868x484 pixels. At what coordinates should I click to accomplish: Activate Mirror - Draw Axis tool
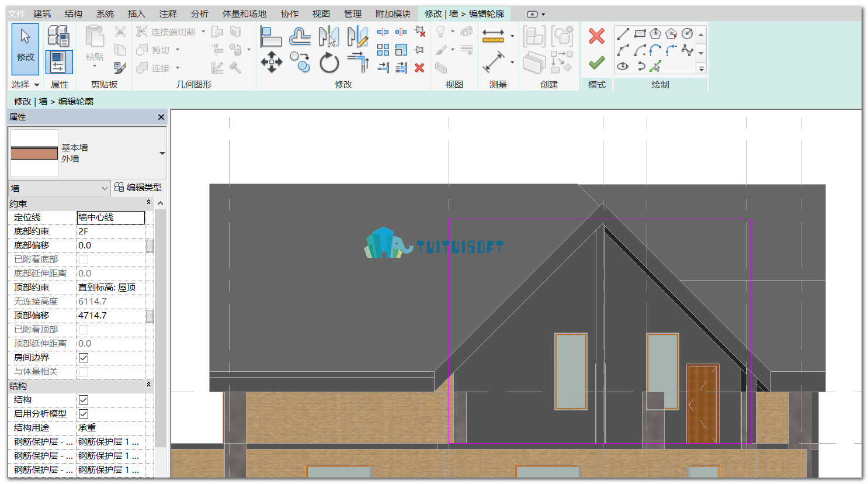pos(357,36)
